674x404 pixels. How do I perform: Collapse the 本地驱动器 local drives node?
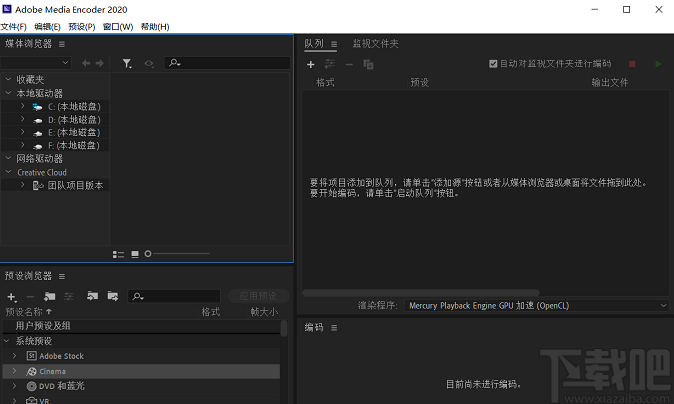click(x=8, y=93)
